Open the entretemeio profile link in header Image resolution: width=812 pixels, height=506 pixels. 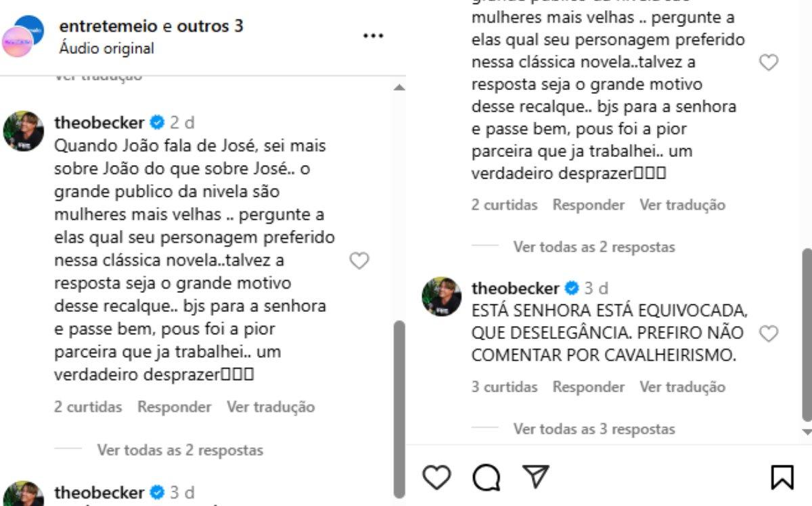[x=108, y=26]
